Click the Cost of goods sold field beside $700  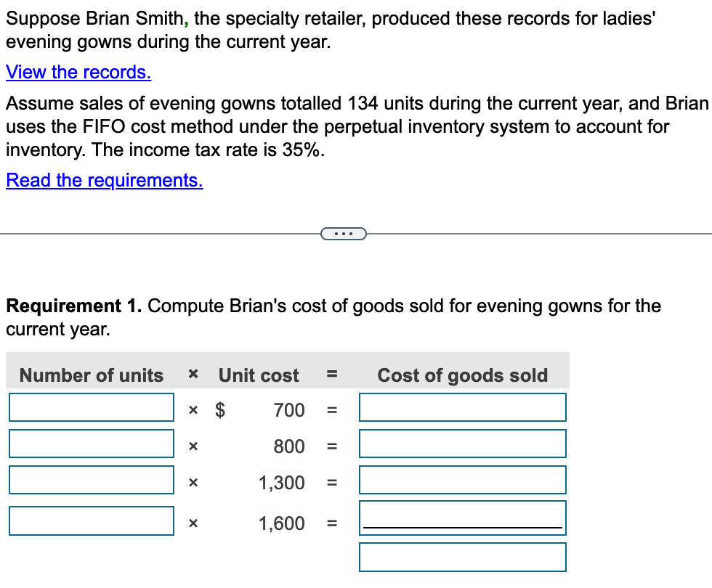coord(462,407)
